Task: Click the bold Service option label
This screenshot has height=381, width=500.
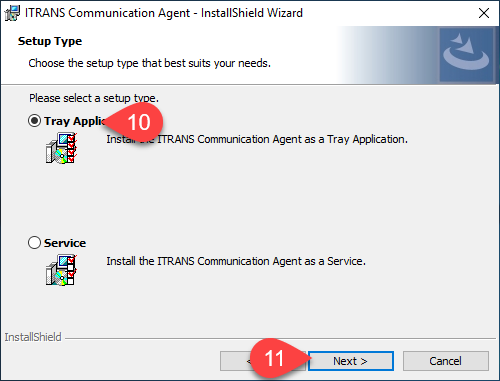Action: tap(65, 243)
